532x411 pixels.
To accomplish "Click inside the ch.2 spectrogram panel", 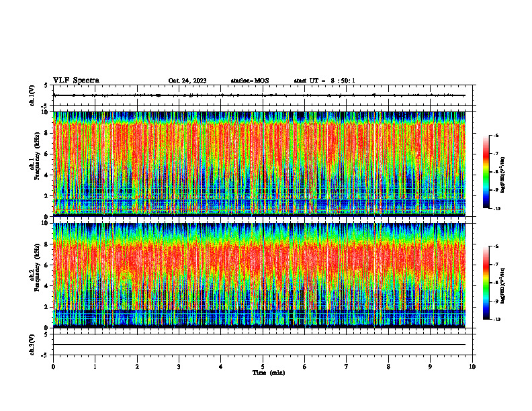I will tap(259, 275).
